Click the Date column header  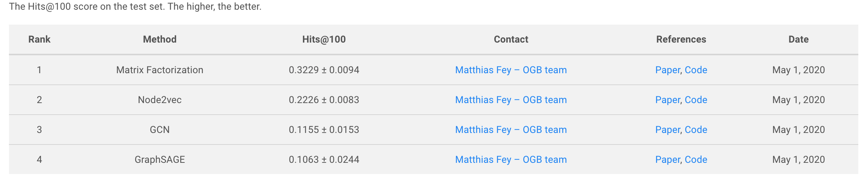click(x=798, y=39)
